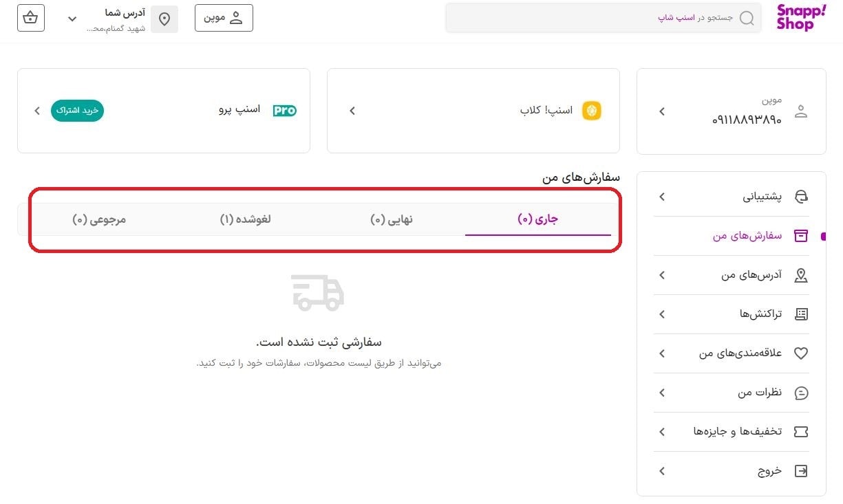Screen dimensions: 843x504
Task: Expand the address selector dropdown chevron
Action: (72, 19)
